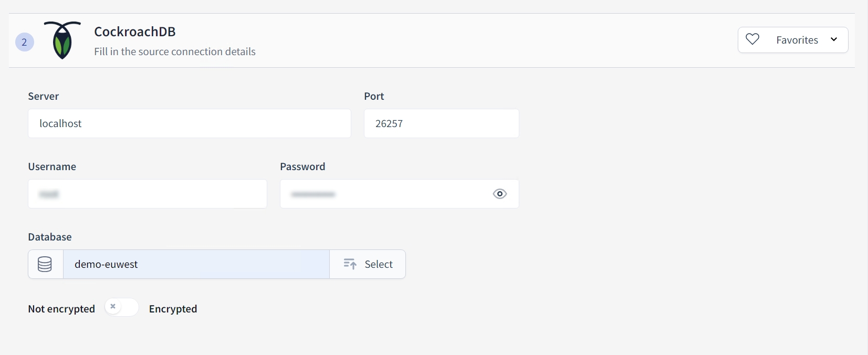Click the Not encrypted label
Image resolution: width=868 pixels, height=355 pixels.
(61, 309)
